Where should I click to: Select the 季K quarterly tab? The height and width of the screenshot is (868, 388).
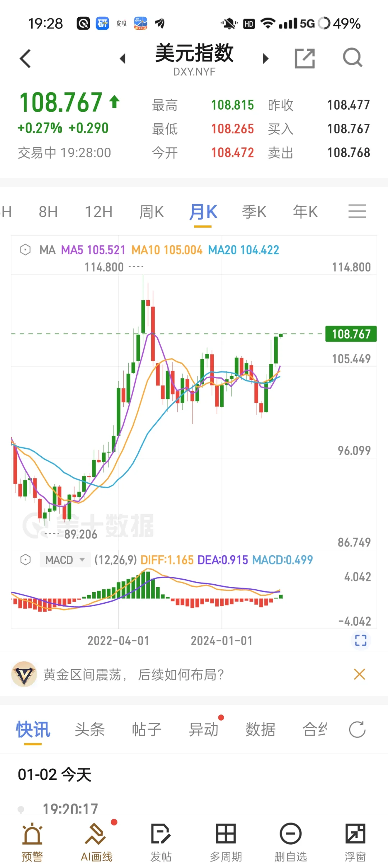254,212
